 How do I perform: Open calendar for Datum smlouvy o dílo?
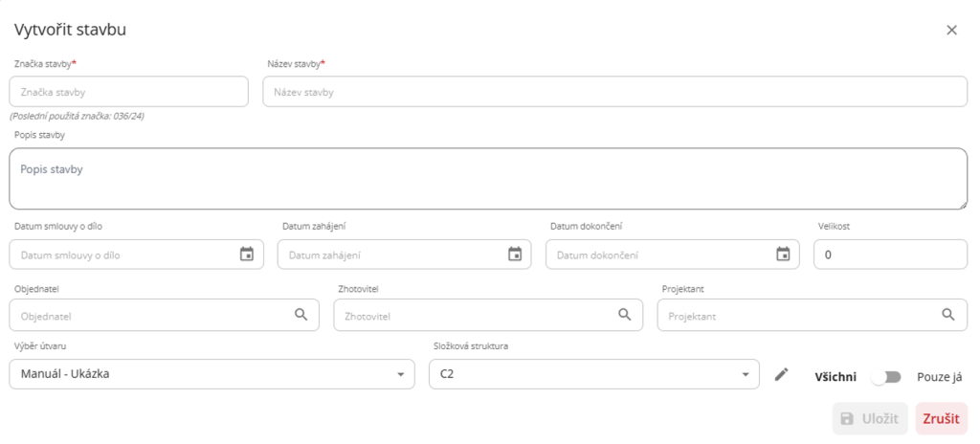coord(246,255)
